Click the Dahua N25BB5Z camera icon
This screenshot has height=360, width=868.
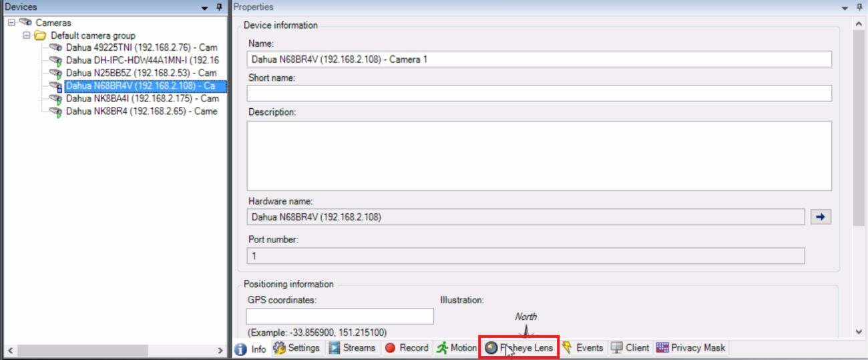(55, 73)
